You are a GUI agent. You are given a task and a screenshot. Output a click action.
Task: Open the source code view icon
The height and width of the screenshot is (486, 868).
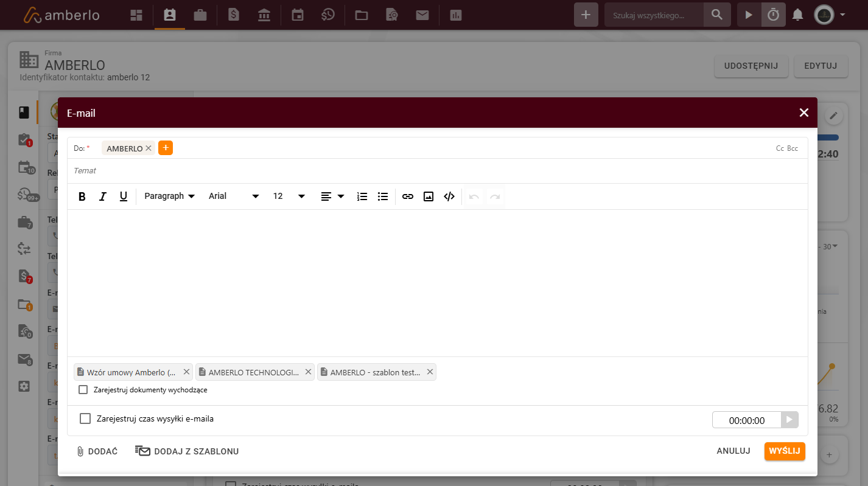tap(449, 196)
